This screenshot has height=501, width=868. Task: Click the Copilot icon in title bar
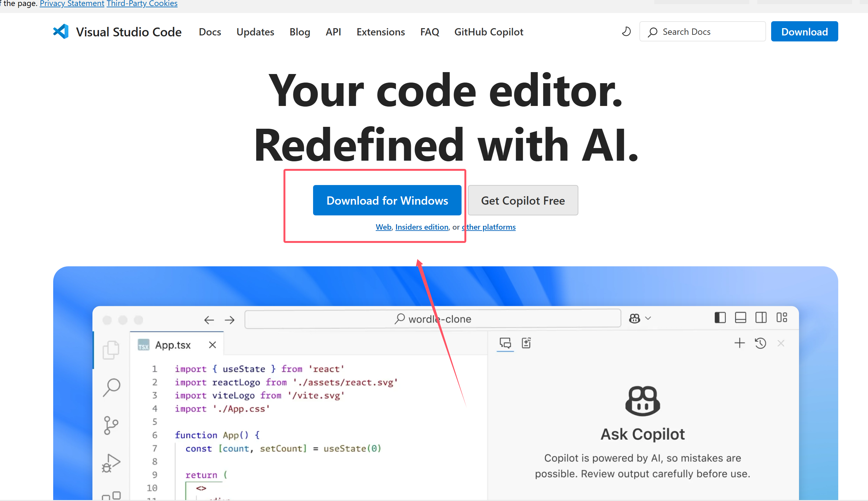pos(635,318)
